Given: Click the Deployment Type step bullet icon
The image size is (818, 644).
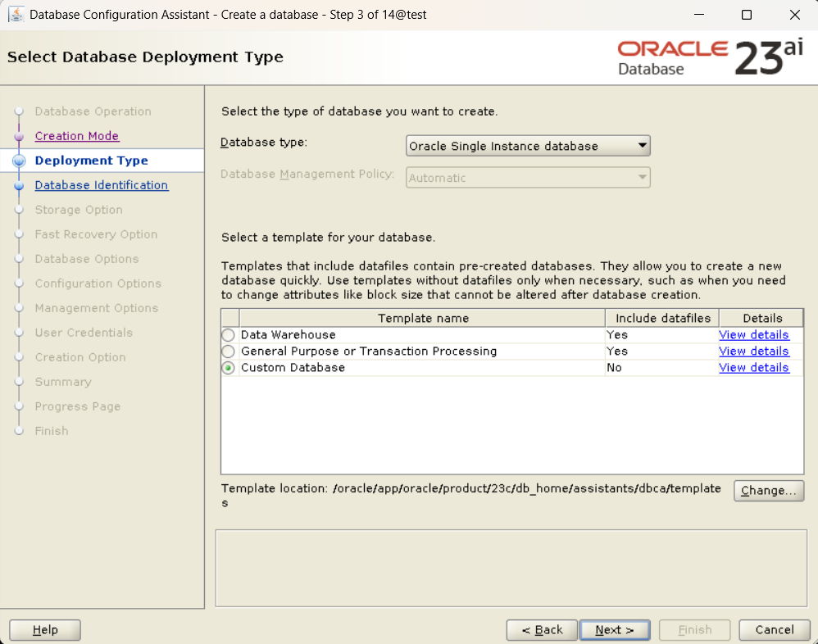Looking at the screenshot, I should pos(19,161).
